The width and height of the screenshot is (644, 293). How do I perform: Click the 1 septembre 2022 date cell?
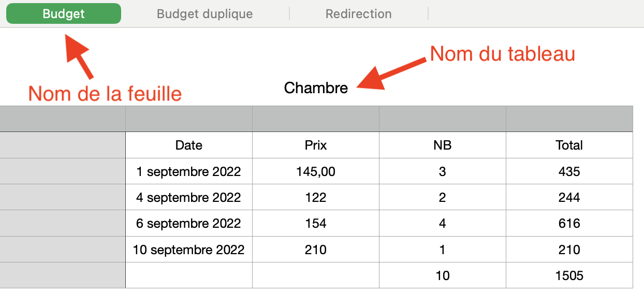pyautogui.click(x=189, y=171)
